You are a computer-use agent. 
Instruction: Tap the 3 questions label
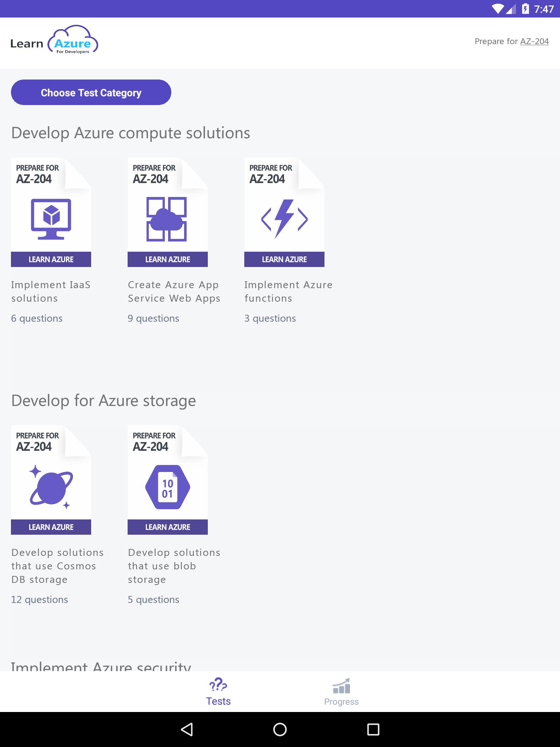(x=270, y=318)
